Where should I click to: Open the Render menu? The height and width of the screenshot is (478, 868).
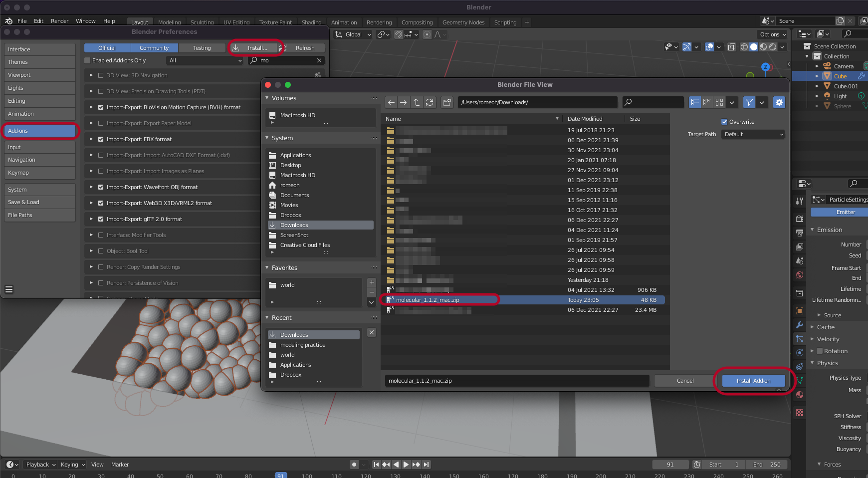pos(60,21)
